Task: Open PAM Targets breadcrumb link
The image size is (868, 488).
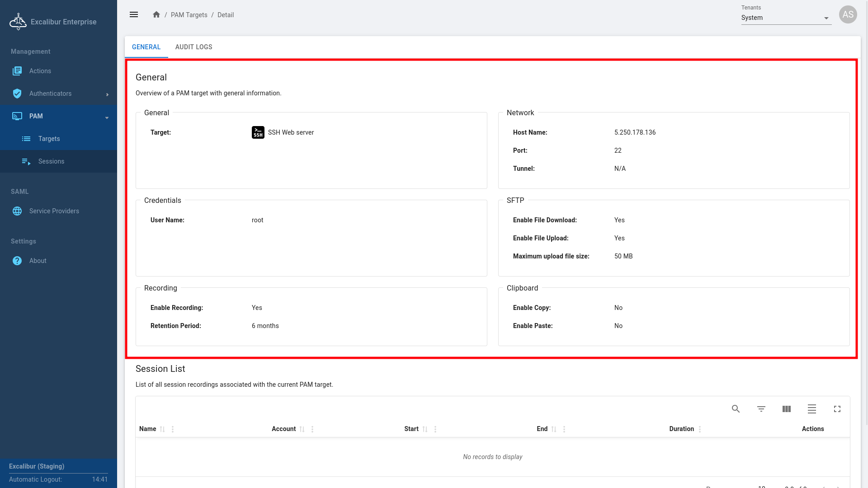Action: pos(189,15)
